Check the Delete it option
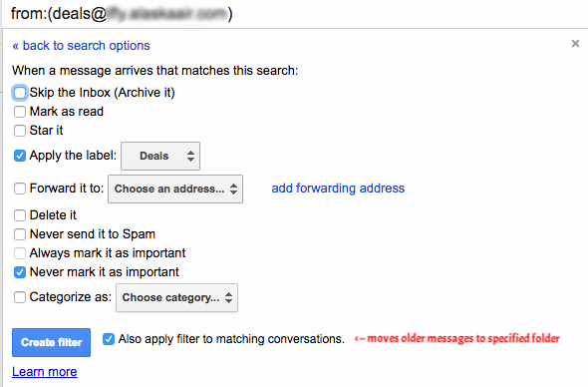Image resolution: width=588 pixels, height=387 pixels. (20, 215)
